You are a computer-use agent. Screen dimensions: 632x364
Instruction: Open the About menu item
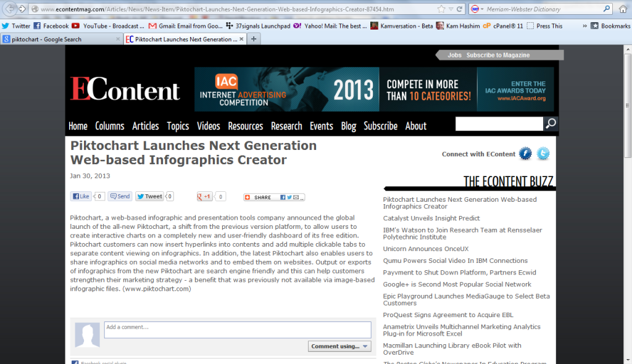[x=415, y=126]
